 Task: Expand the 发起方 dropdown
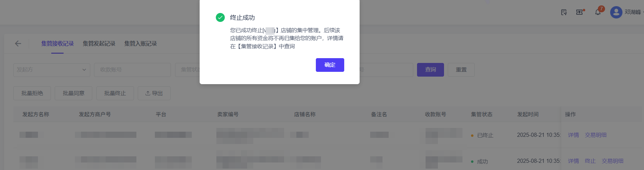point(52,70)
